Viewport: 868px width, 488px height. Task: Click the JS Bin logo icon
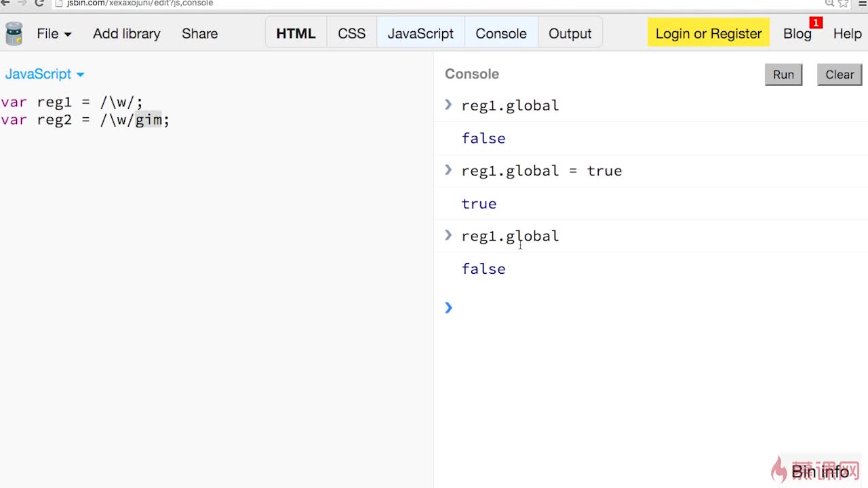14,33
